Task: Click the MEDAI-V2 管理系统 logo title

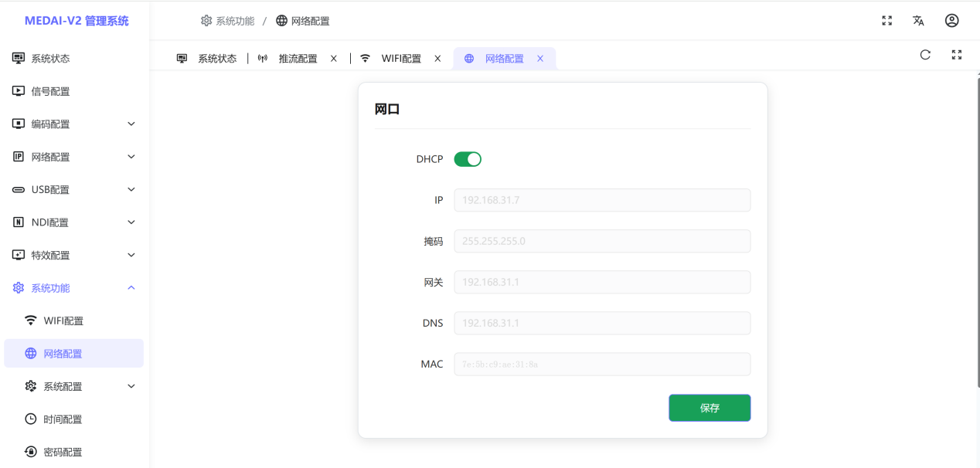Action: 77,21
